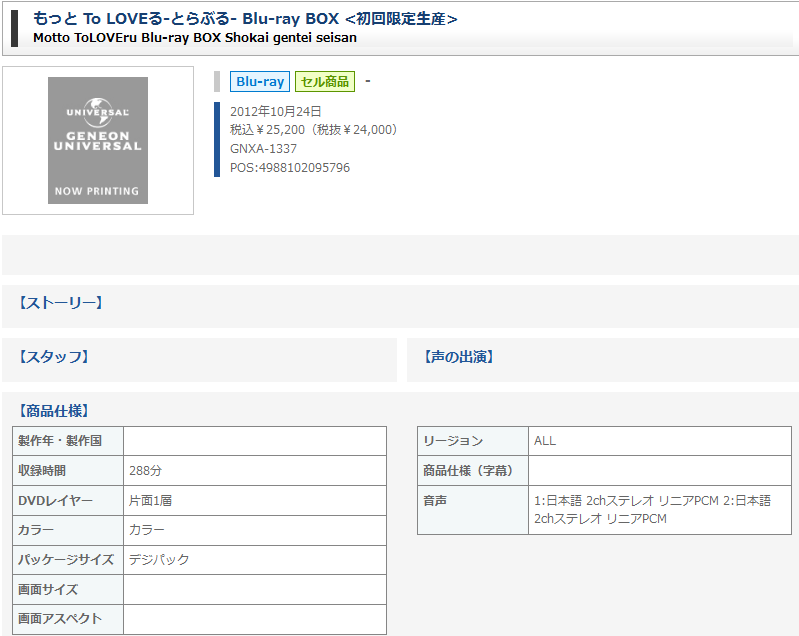Select the product code GNXA-1337
The height and width of the screenshot is (636, 799).
(x=263, y=149)
